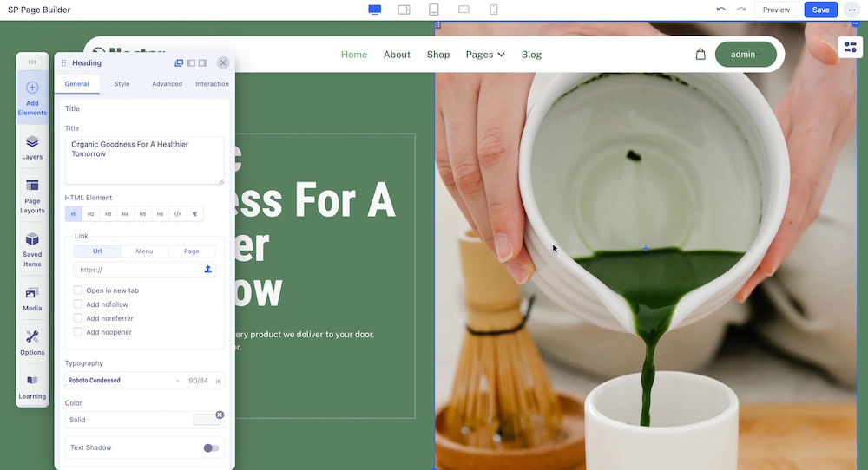Screen dimensions: 868x470
Task: Click Heading panel drag handle
Action: [x=63, y=63]
